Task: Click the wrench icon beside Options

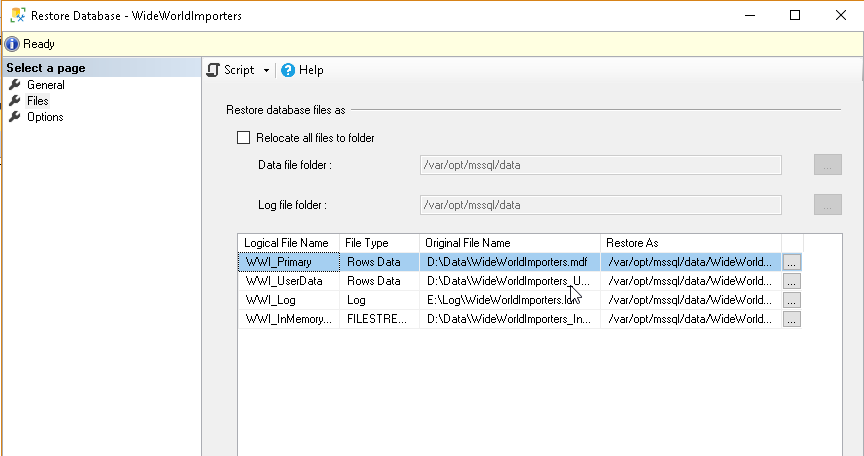Action: [x=14, y=117]
